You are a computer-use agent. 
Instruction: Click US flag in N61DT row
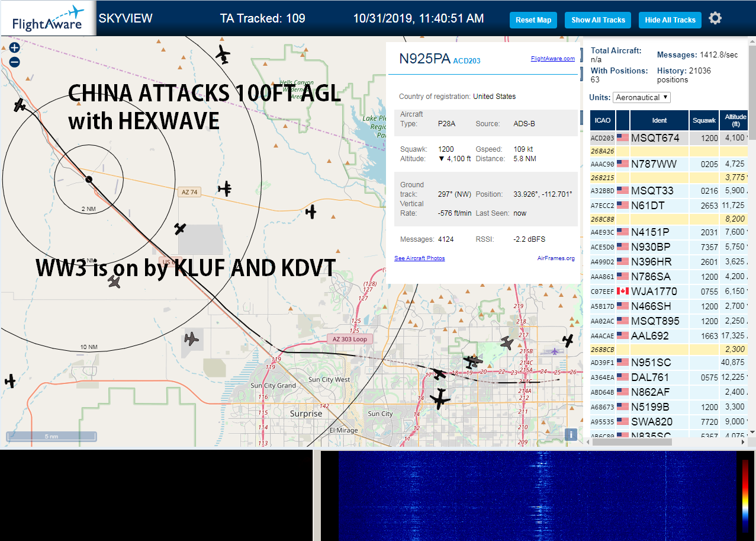(623, 205)
